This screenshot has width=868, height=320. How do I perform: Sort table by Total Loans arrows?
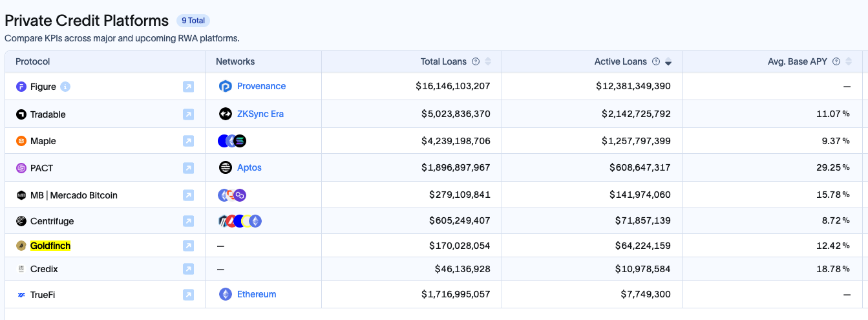(x=488, y=62)
